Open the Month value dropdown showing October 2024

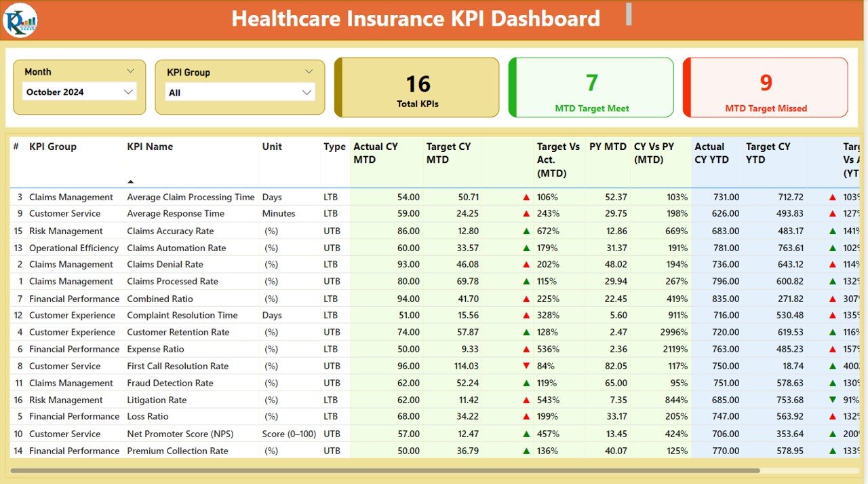[79, 92]
